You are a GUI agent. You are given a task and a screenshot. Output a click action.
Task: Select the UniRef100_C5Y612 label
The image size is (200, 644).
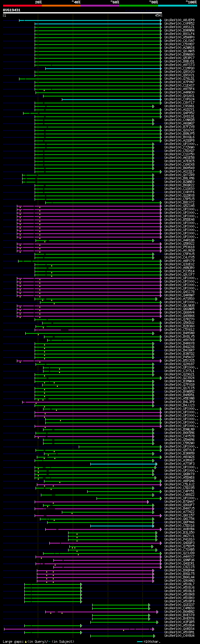pos(179,330)
